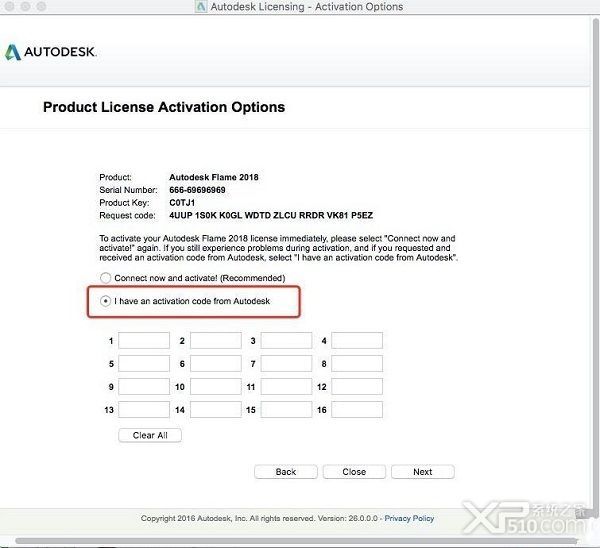Viewport: 600px width, 548px height.
Task: Click activation code field 3
Action: [x=286, y=340]
